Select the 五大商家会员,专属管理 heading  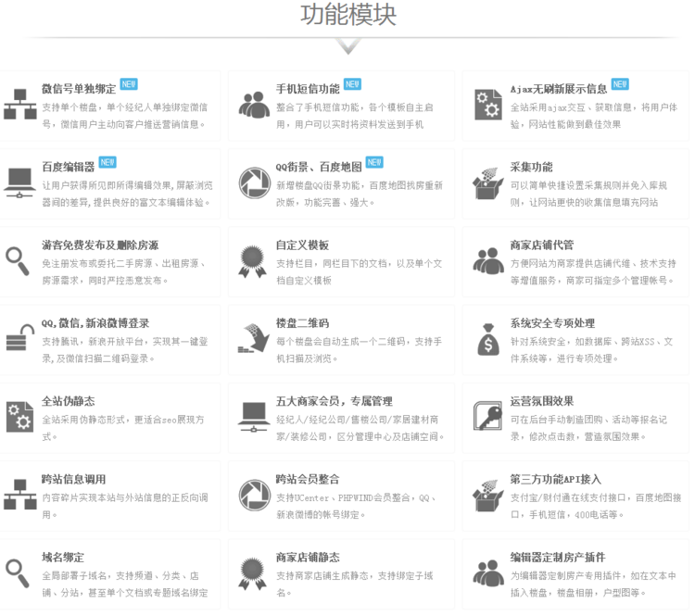pyautogui.click(x=335, y=401)
